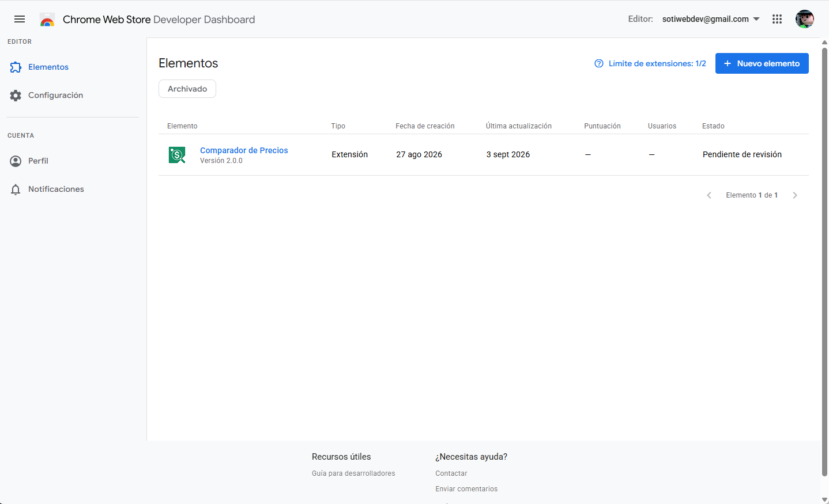
Task: Click the Extensión type cell
Action: pos(349,154)
